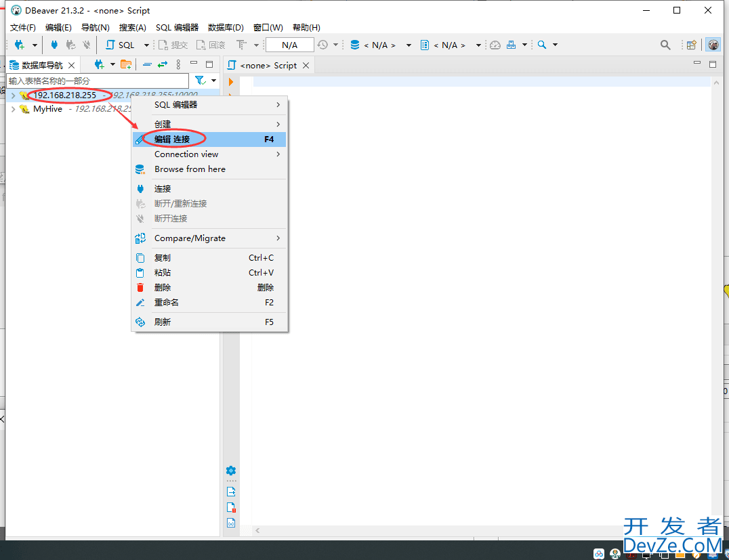The height and width of the screenshot is (560, 729).
Task: Click the N/A transaction field in toolbar
Action: coord(290,45)
